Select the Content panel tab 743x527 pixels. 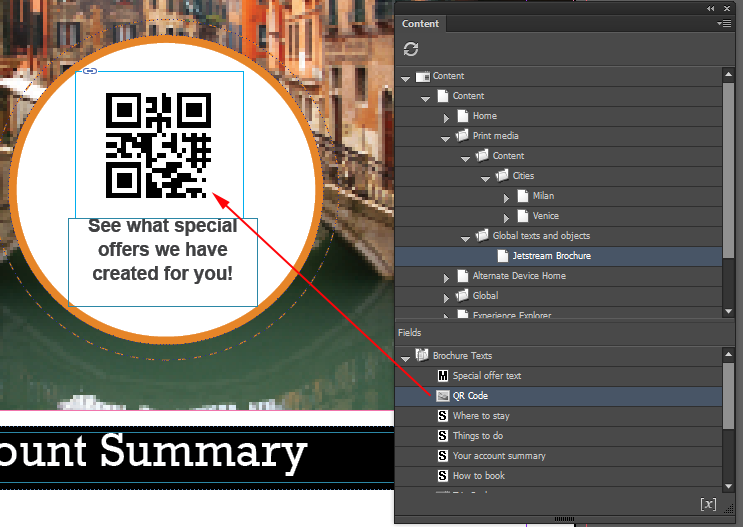[420, 24]
